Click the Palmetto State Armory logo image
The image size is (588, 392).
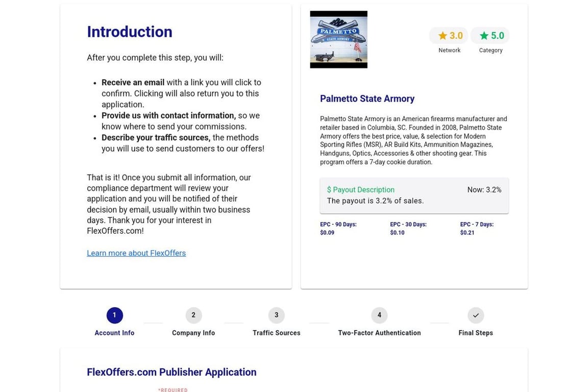338,39
